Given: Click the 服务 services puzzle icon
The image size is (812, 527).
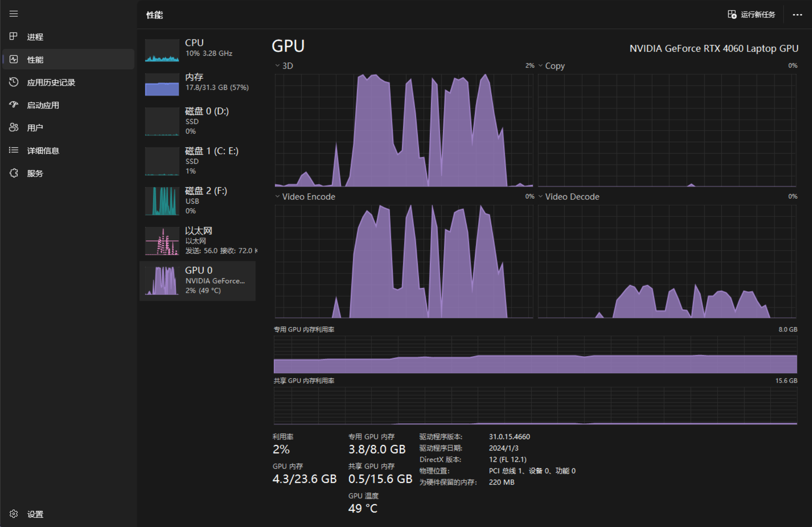Looking at the screenshot, I should tap(14, 173).
